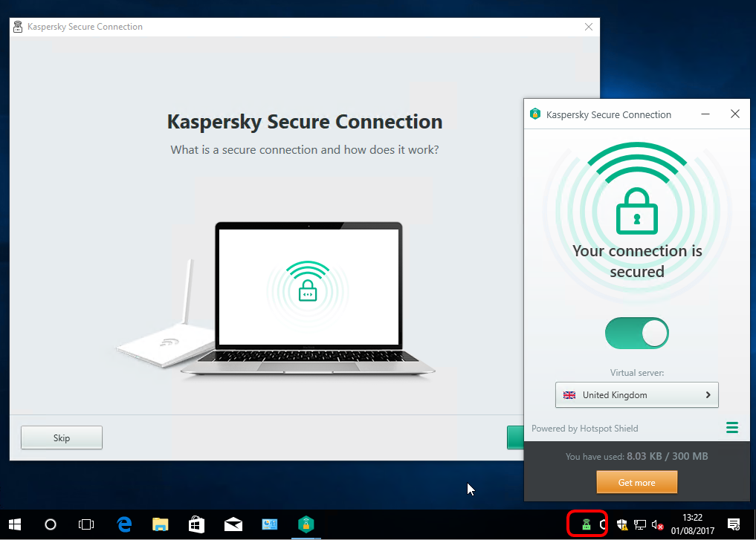This screenshot has width=756, height=540.
Task: Minimize the small Kaspersky Secure Connection window
Action: pyautogui.click(x=705, y=114)
